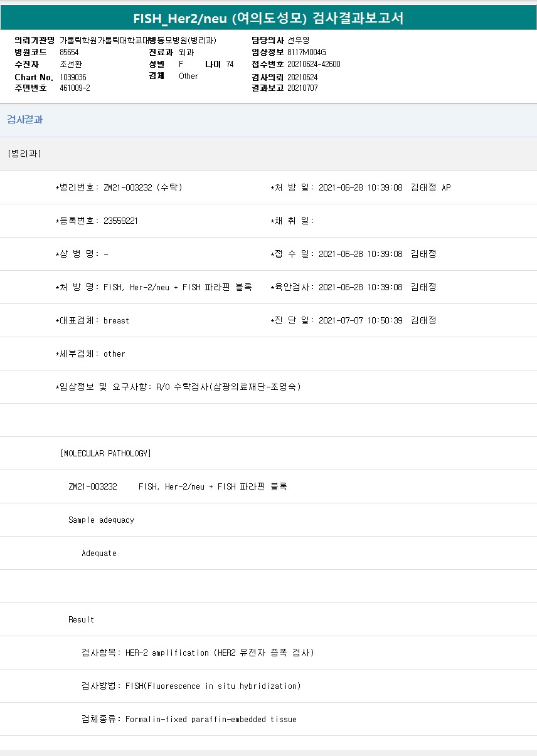Click the 검사결과 section heading
Image resolution: width=537 pixels, height=756 pixels.
click(25, 120)
